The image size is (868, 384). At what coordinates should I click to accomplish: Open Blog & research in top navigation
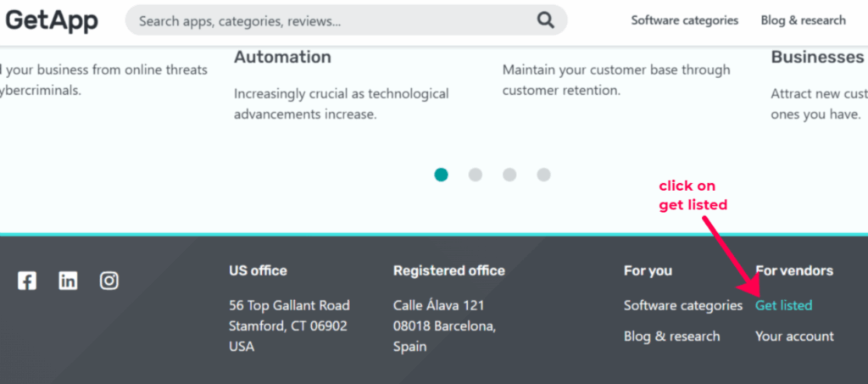tap(804, 20)
